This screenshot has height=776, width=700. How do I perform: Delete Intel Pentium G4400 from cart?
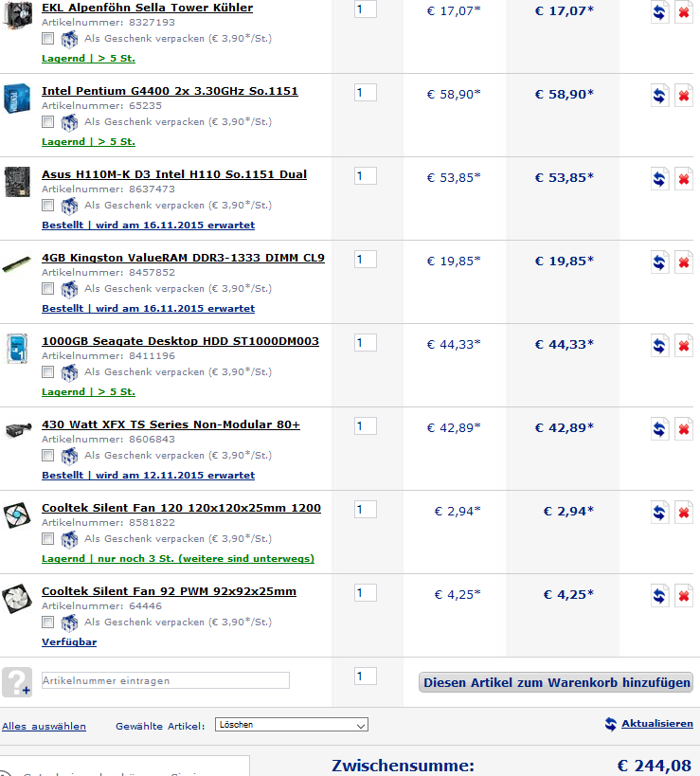tap(684, 96)
